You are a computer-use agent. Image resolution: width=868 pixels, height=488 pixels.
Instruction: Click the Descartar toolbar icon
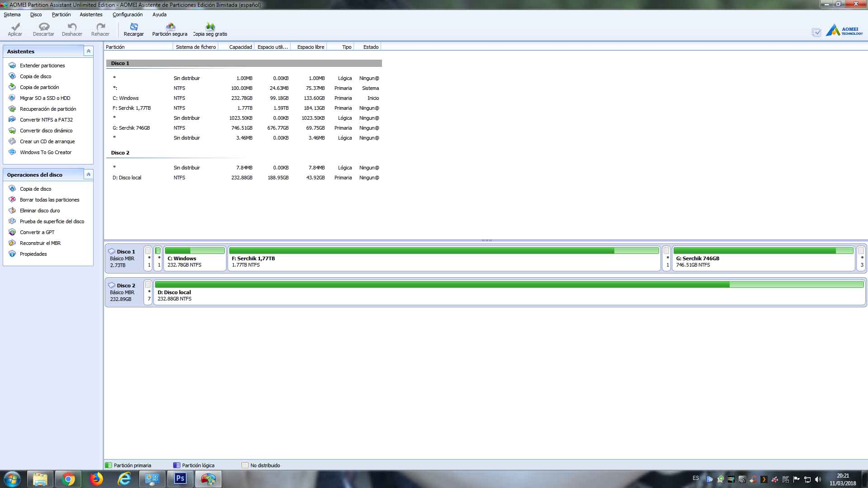click(x=44, y=27)
